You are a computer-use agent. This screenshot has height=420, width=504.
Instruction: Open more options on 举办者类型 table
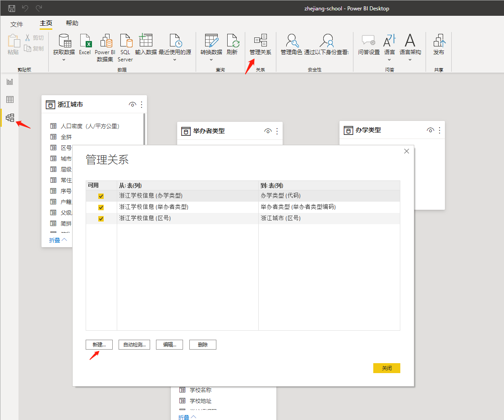pos(277,131)
